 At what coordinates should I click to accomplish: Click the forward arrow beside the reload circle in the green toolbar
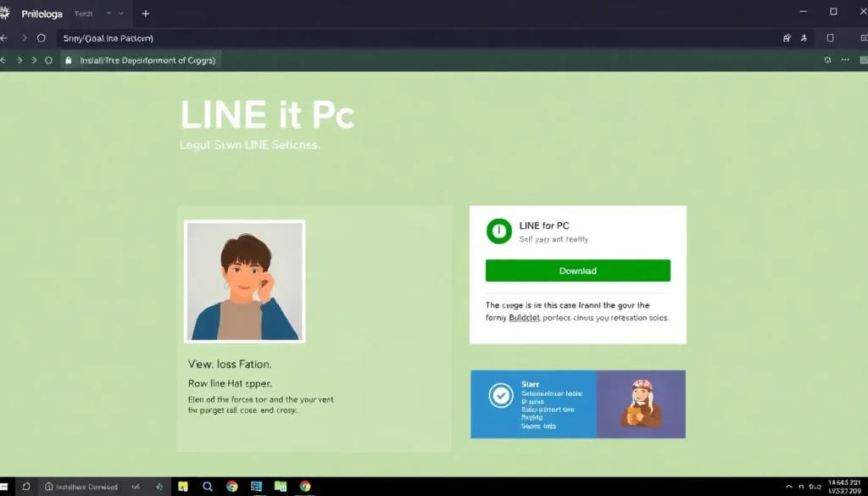pos(34,60)
